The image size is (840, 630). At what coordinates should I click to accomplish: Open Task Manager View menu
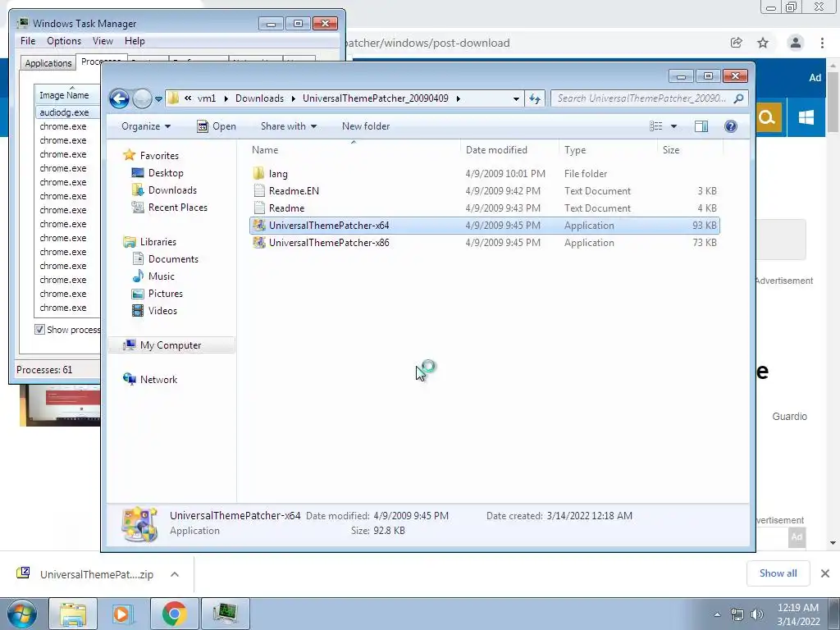[103, 41]
